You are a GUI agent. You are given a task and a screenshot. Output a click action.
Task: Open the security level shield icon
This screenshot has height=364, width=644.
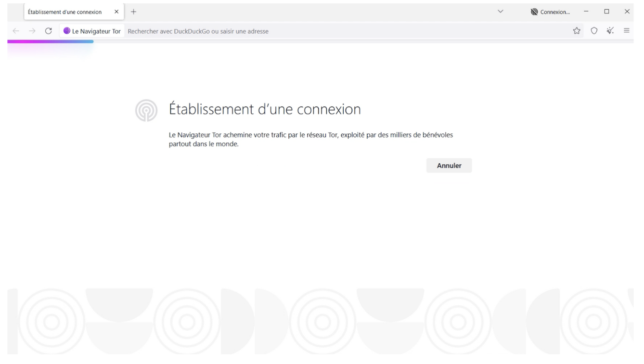(x=594, y=31)
